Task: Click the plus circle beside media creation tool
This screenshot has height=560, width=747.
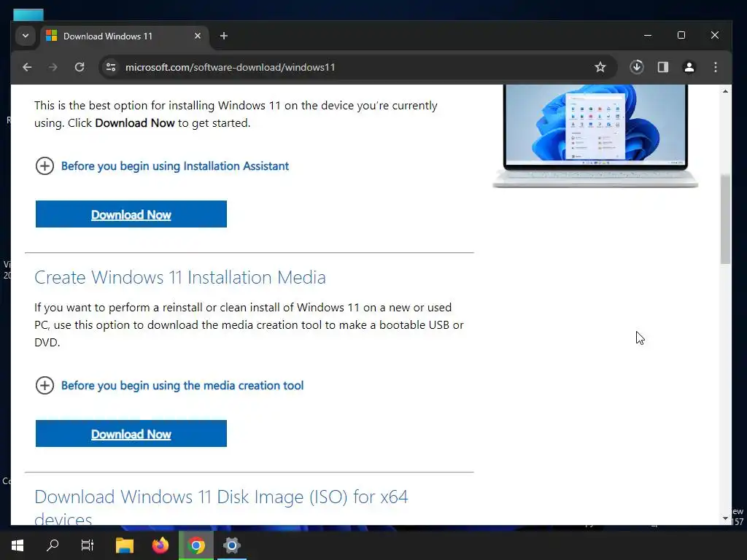Action: 44,385
